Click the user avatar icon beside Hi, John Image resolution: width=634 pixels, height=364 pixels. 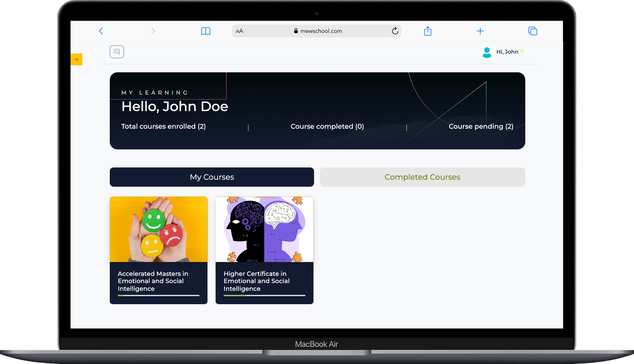click(487, 52)
